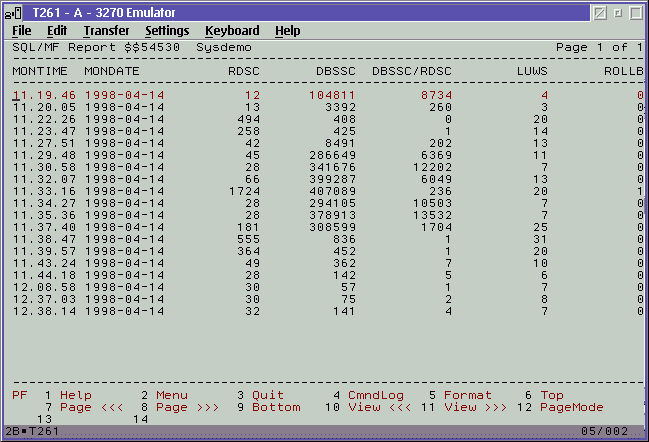
Task: Click time cell 12.37.03
Action: coord(44,299)
